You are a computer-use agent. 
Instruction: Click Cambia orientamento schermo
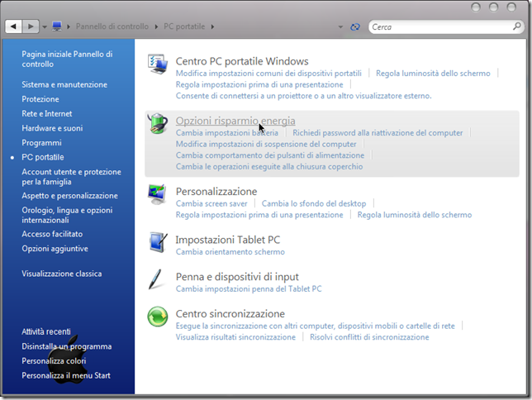click(230, 252)
